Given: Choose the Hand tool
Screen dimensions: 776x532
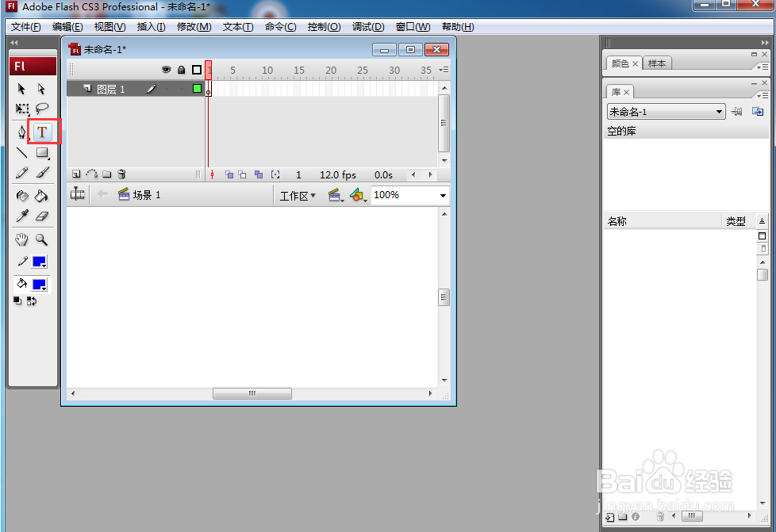Looking at the screenshot, I should tap(21, 239).
